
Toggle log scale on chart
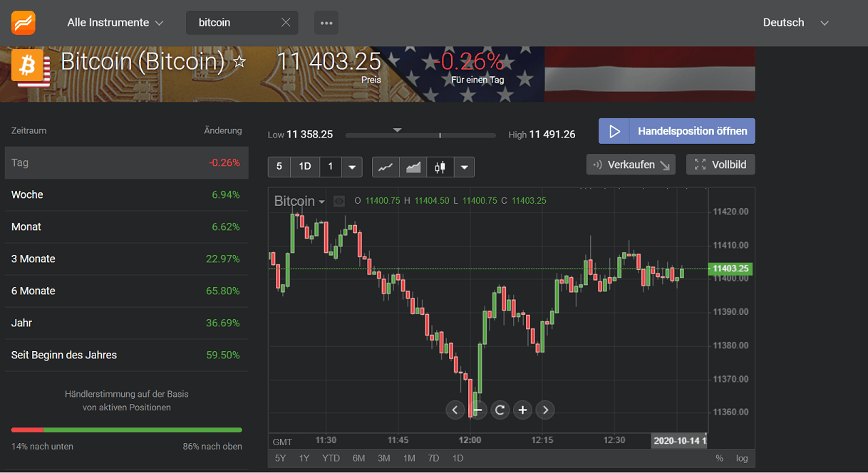click(x=742, y=458)
